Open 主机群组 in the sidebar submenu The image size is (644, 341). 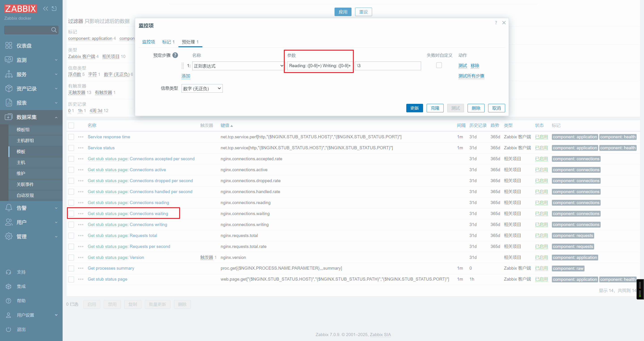pyautogui.click(x=25, y=141)
